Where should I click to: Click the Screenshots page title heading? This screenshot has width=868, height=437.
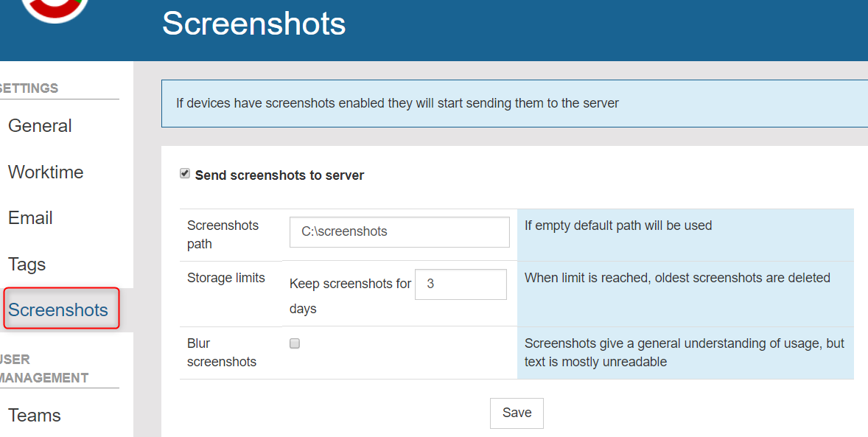point(253,24)
